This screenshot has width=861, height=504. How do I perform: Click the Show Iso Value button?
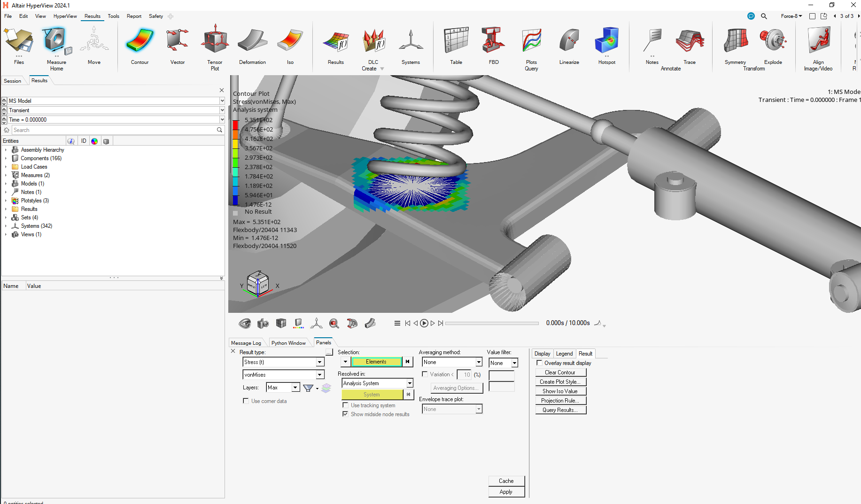[560, 391]
